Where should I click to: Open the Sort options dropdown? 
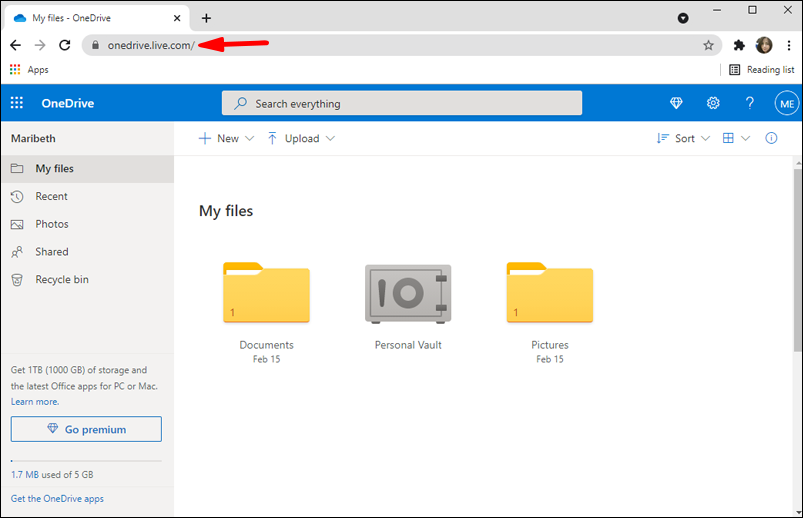[683, 138]
